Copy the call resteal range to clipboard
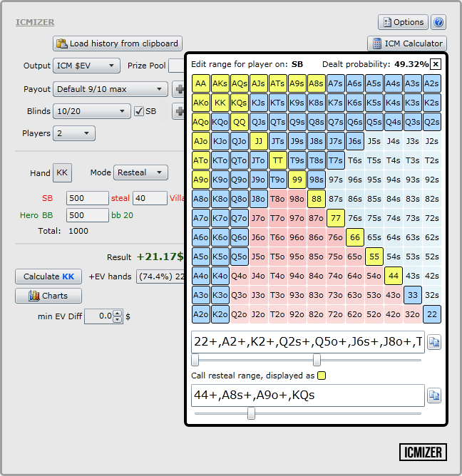Viewport: 462px width, 476px height. pyautogui.click(x=434, y=395)
